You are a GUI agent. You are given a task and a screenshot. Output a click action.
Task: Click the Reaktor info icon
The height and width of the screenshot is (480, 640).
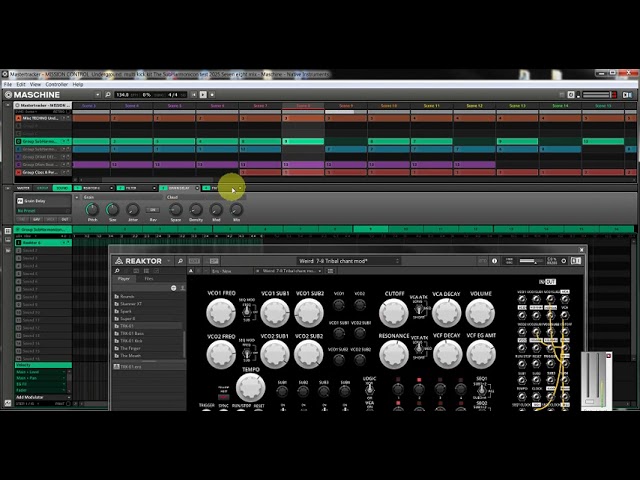(494, 261)
